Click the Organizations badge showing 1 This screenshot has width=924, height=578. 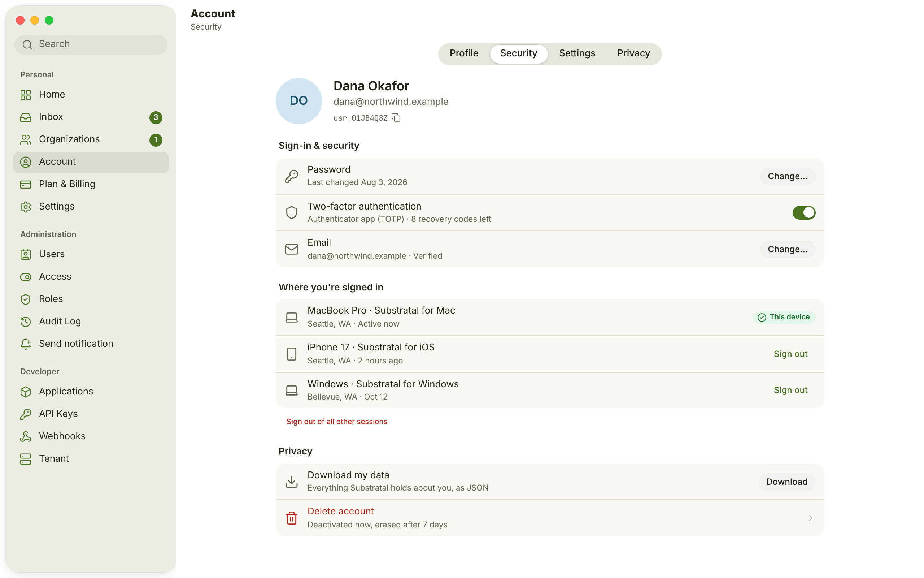click(156, 140)
